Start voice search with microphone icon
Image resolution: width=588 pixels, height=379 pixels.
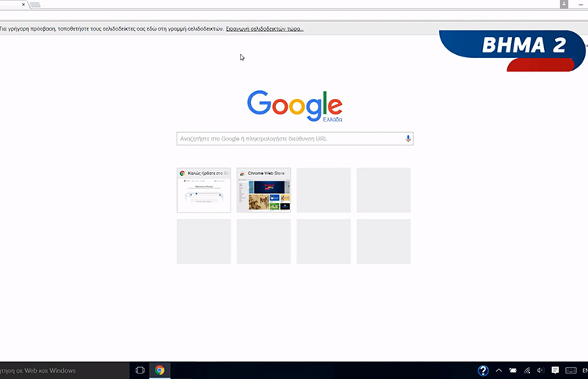408,139
